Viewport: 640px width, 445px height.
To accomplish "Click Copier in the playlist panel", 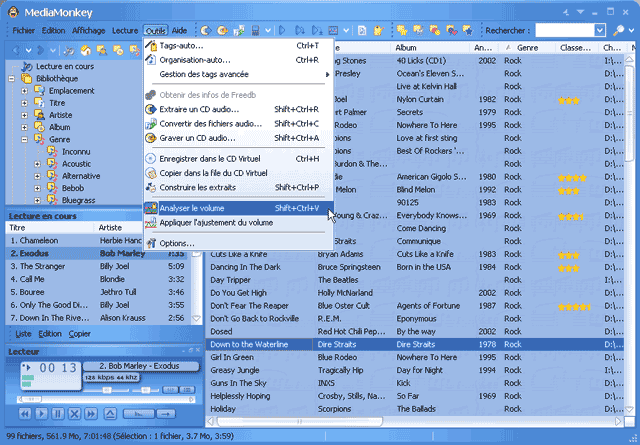I will (x=80, y=333).
